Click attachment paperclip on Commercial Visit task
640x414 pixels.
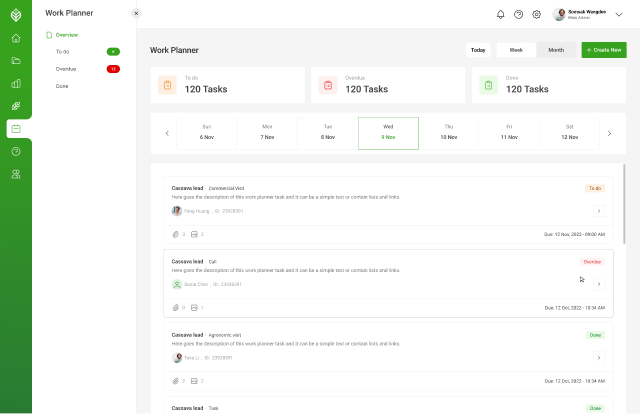[176, 234]
